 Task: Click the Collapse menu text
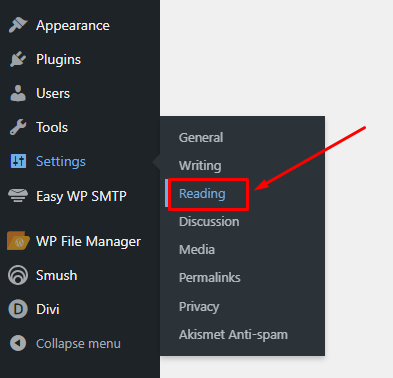(78, 344)
